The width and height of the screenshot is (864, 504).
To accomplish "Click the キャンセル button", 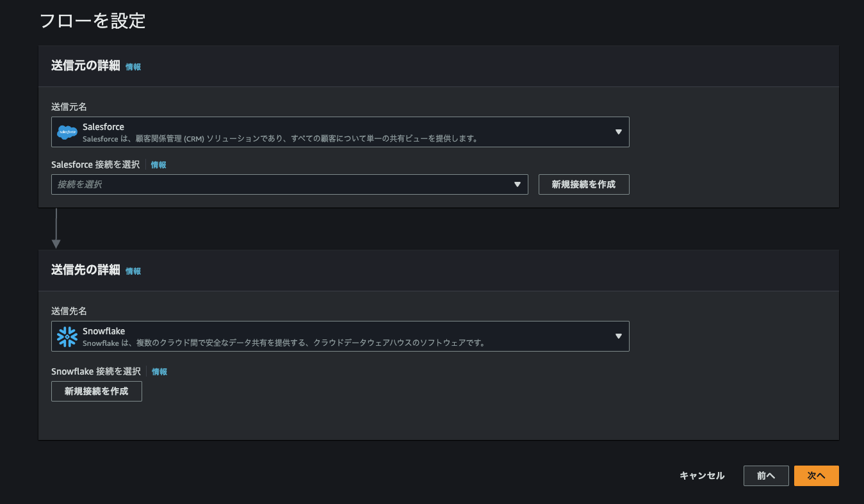I will click(x=702, y=476).
